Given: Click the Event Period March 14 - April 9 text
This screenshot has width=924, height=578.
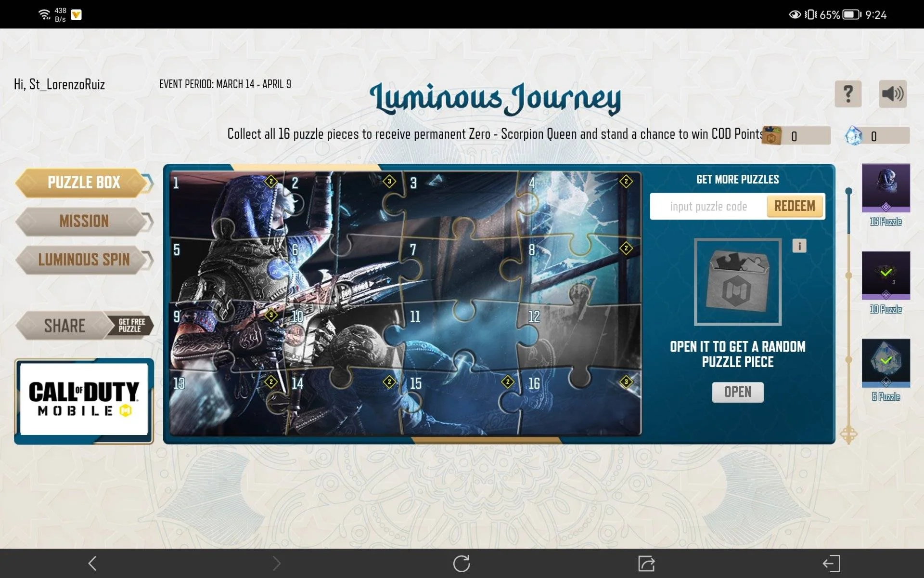Looking at the screenshot, I should tap(225, 84).
